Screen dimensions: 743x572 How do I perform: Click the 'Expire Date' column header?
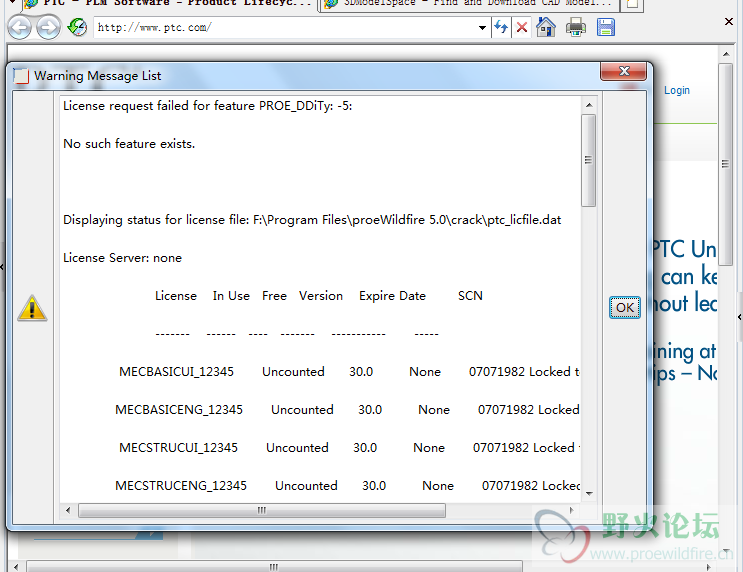[392, 296]
